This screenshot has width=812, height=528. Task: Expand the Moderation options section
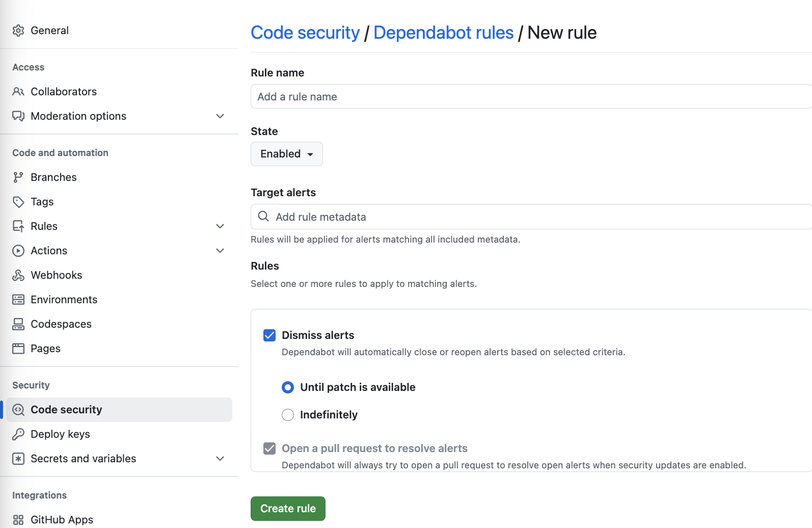(220, 116)
